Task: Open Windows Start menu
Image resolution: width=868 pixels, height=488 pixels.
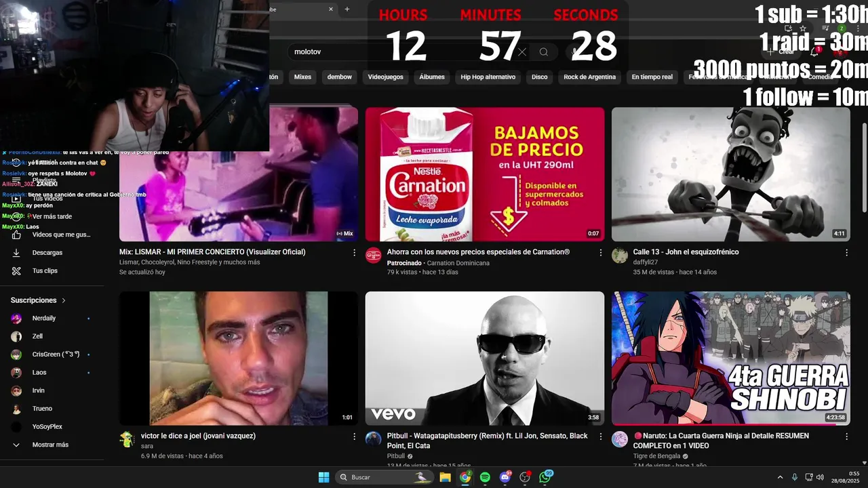Action: (323, 477)
